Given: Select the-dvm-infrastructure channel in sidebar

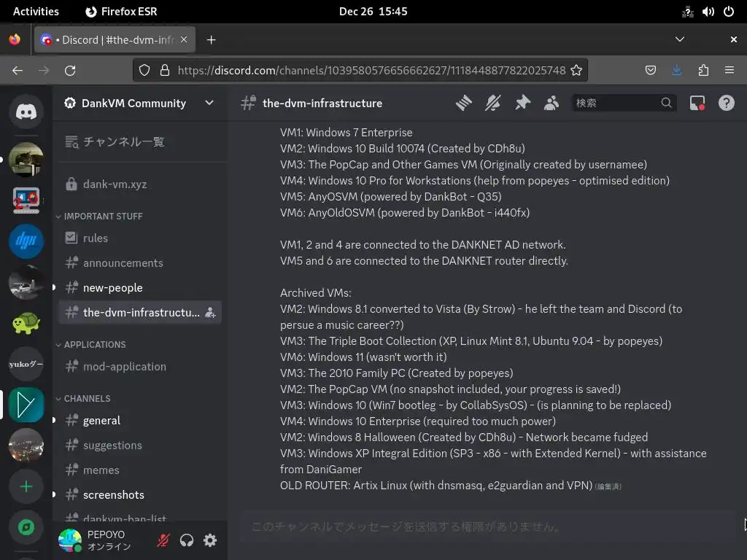Looking at the screenshot, I should coord(139,312).
